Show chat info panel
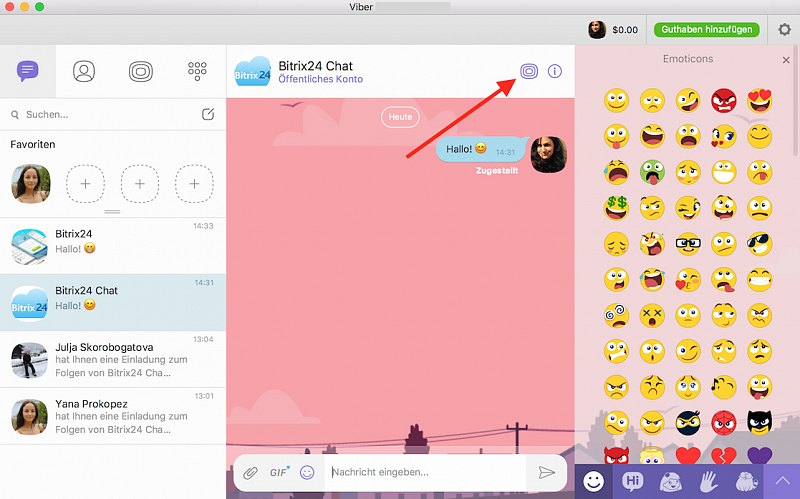The image size is (800, 499). click(x=555, y=71)
